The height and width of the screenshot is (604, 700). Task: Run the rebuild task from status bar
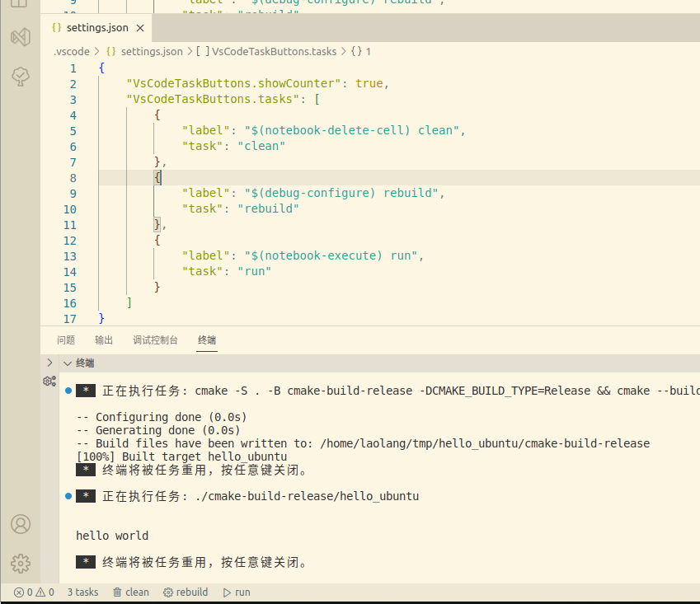[186, 592]
